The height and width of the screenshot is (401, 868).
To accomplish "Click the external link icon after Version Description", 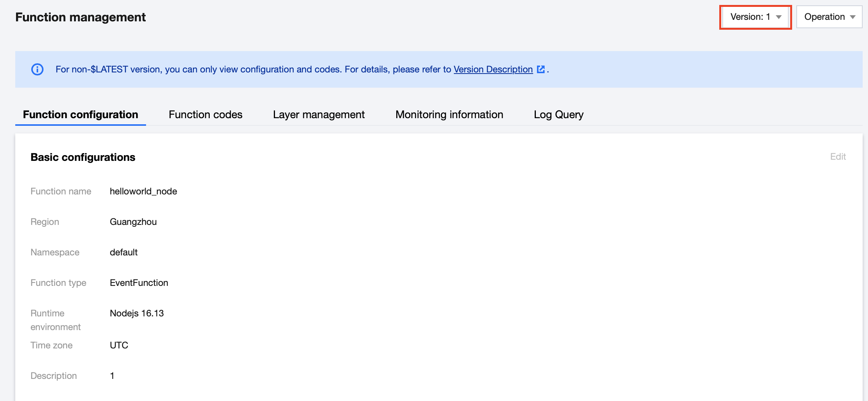I will 540,69.
